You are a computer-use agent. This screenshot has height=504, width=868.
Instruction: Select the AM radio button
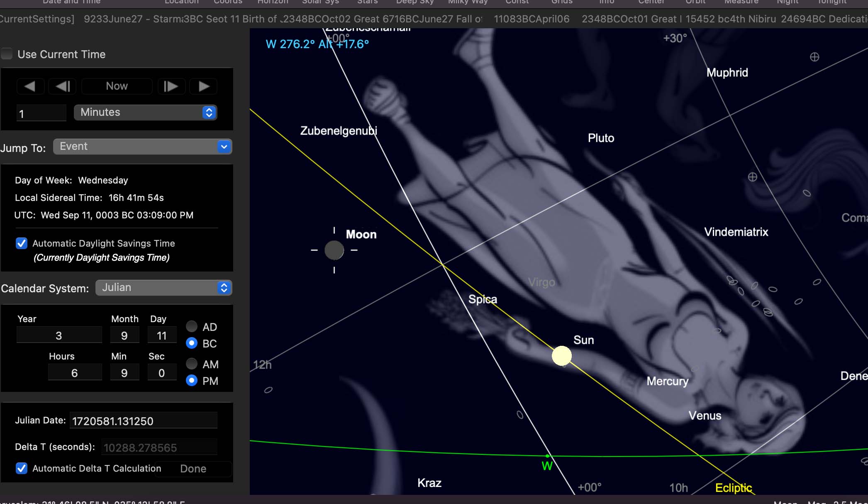[192, 364]
